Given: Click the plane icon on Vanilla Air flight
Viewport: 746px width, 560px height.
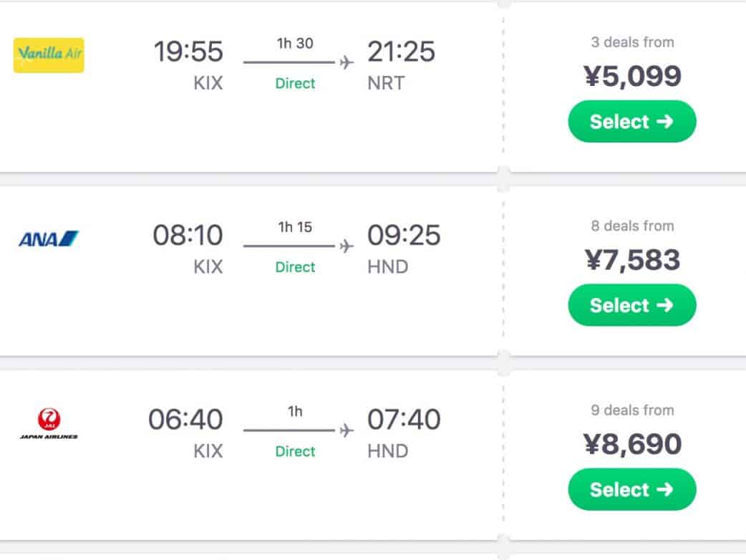Looking at the screenshot, I should (x=347, y=63).
